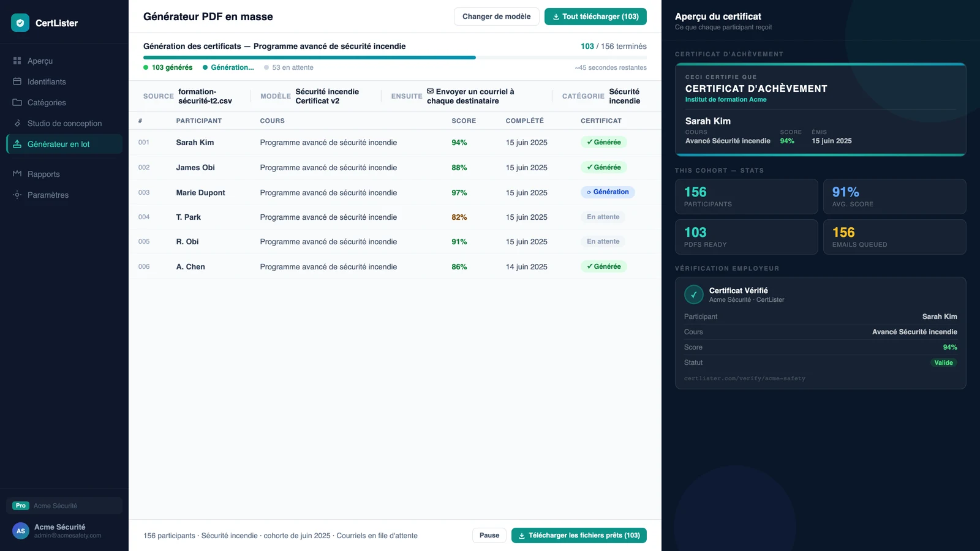This screenshot has width=980, height=551.
Task: Click the Studio de conception pen icon
Action: tap(17, 123)
